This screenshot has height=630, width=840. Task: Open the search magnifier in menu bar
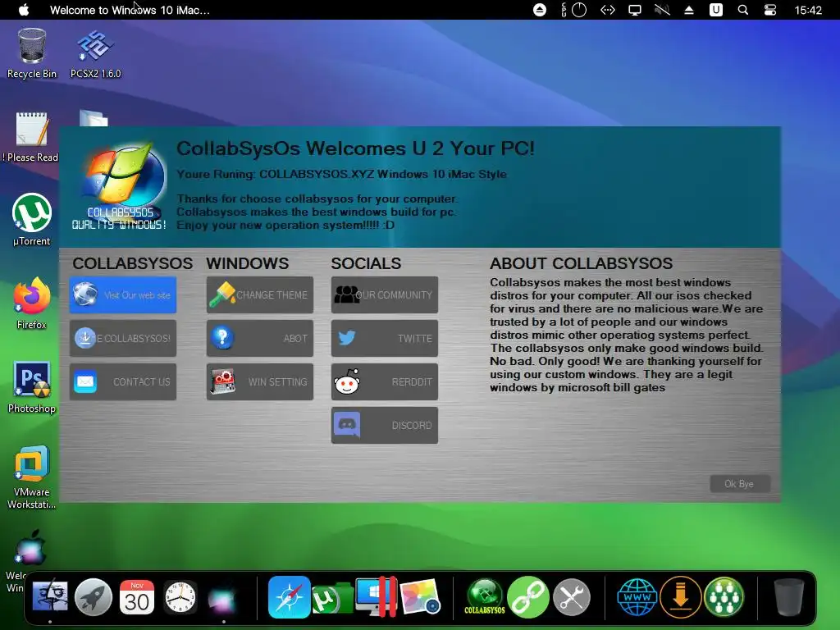click(743, 10)
